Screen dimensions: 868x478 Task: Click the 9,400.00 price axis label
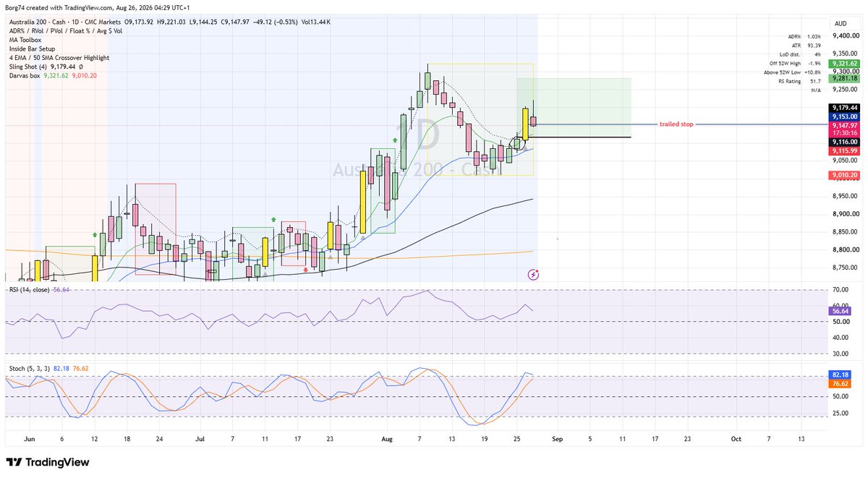(846, 36)
